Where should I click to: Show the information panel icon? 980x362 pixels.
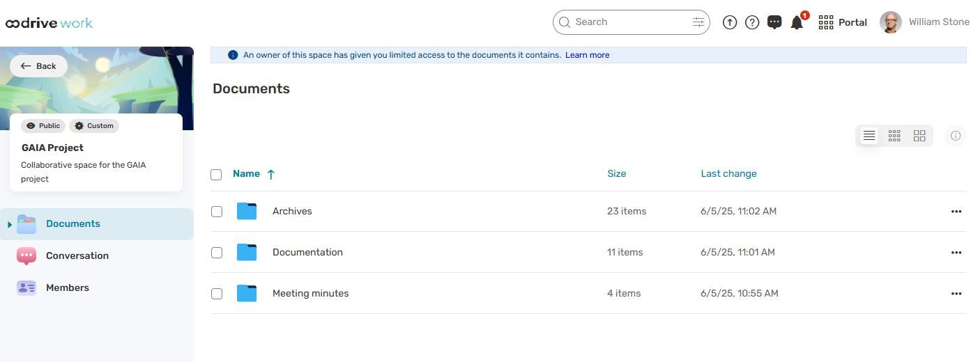(x=956, y=136)
